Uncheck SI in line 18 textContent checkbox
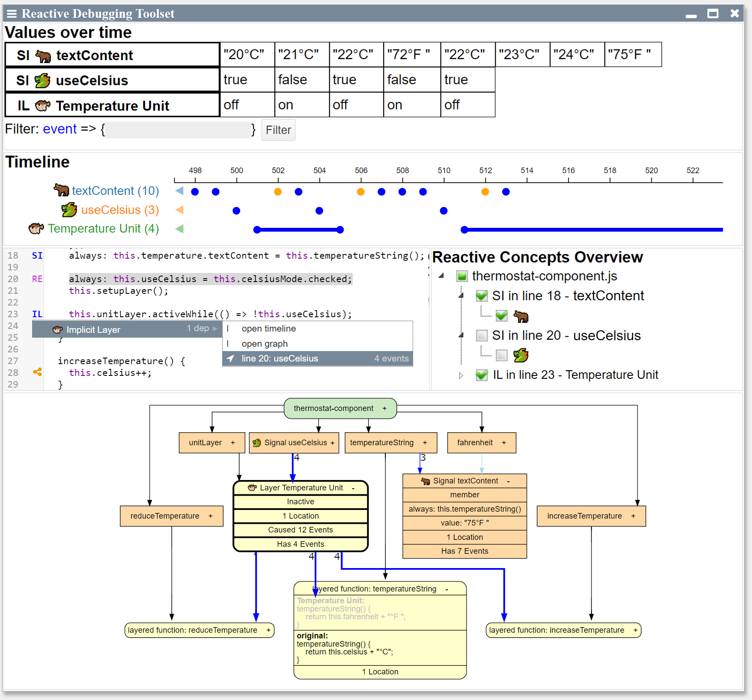This screenshot has width=752, height=700. point(481,296)
